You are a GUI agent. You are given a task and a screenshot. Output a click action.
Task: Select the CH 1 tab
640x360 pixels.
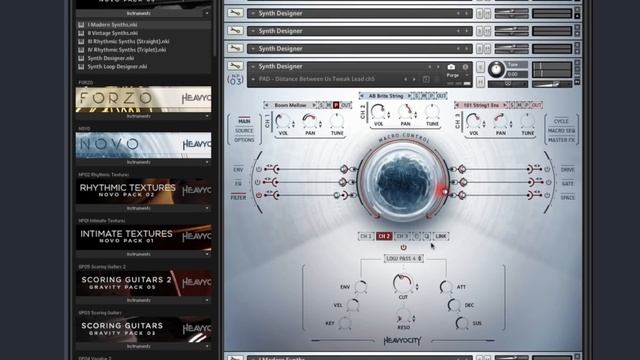click(x=366, y=236)
